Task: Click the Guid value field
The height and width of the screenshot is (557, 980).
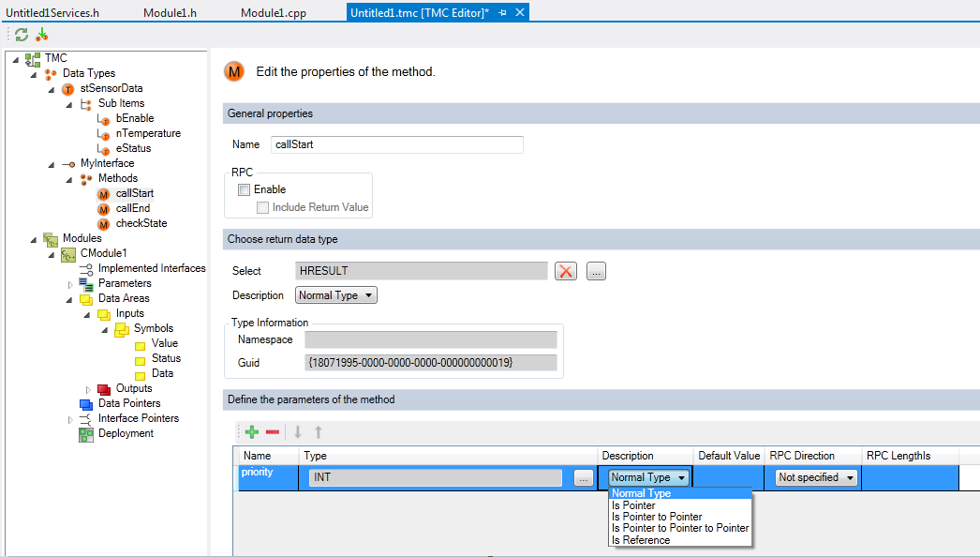Action: [x=431, y=362]
